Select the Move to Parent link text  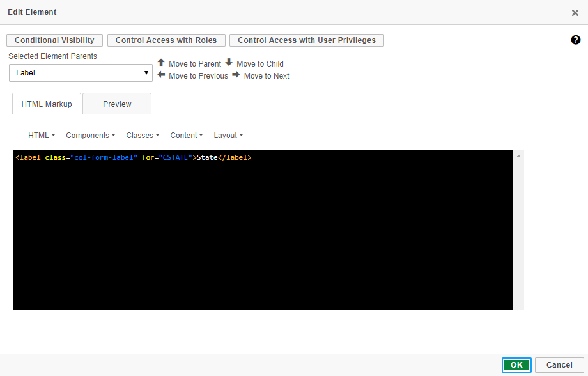click(x=195, y=64)
